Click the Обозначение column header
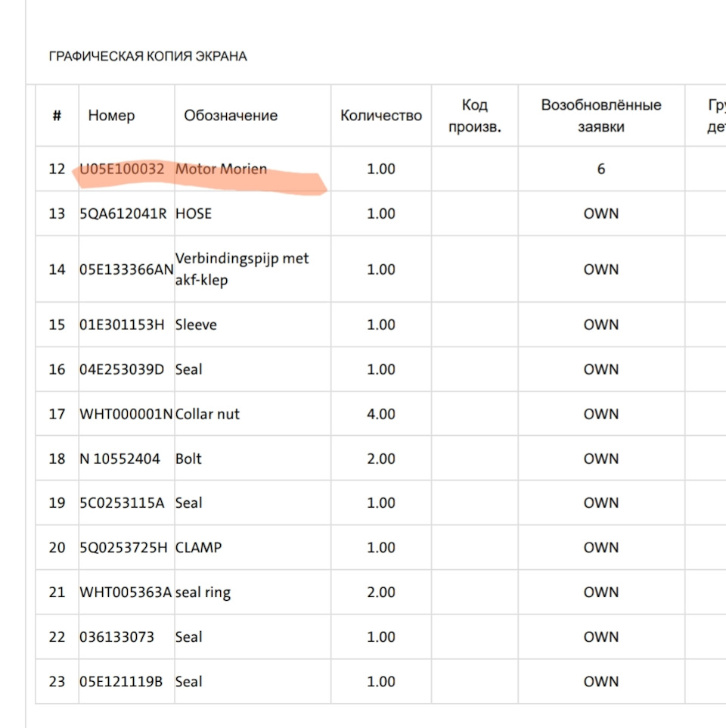 coord(231,116)
